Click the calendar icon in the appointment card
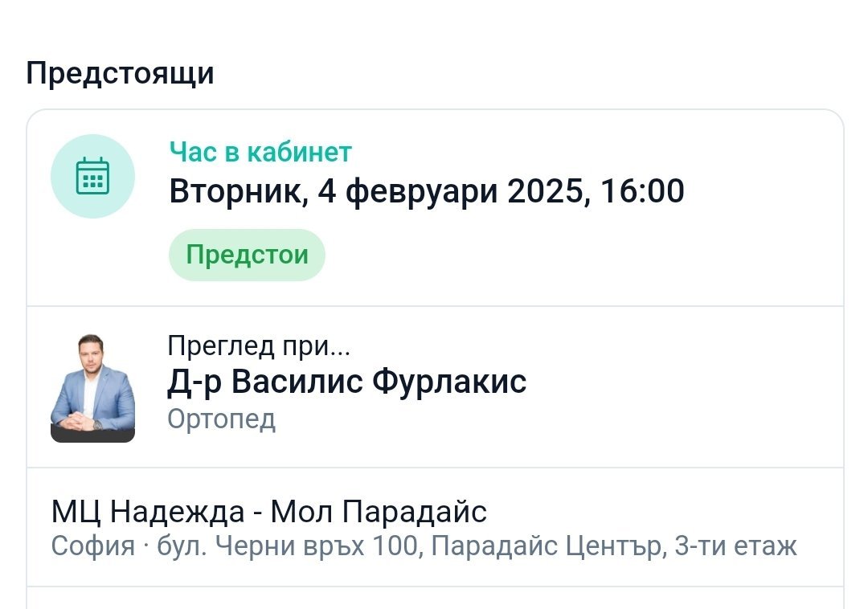This screenshot has width=868, height=609. [92, 176]
